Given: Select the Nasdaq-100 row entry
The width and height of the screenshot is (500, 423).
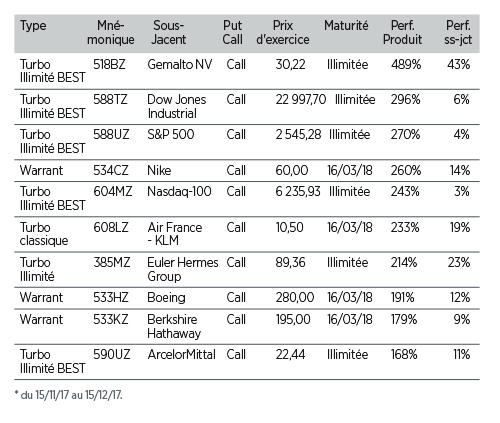Looking at the screenshot, I should 179,192.
